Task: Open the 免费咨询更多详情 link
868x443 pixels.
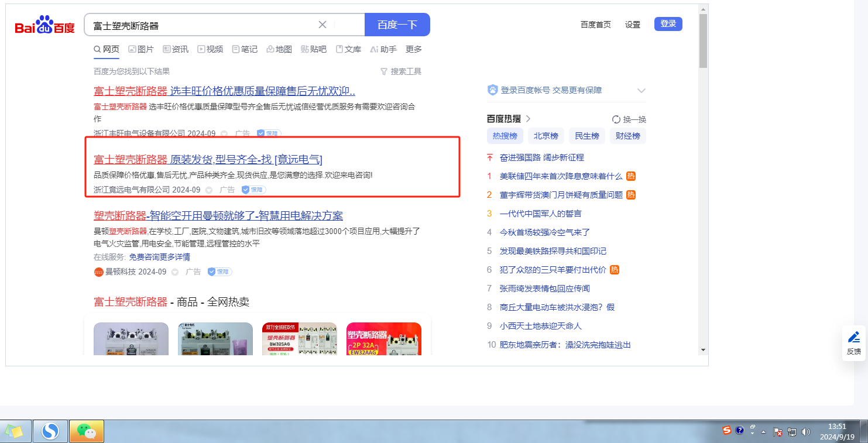Action: (x=160, y=257)
